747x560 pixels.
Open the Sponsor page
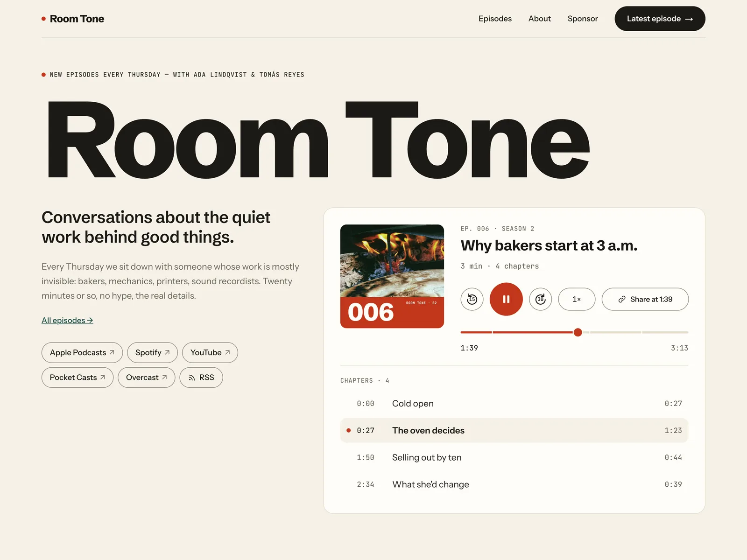583,19
